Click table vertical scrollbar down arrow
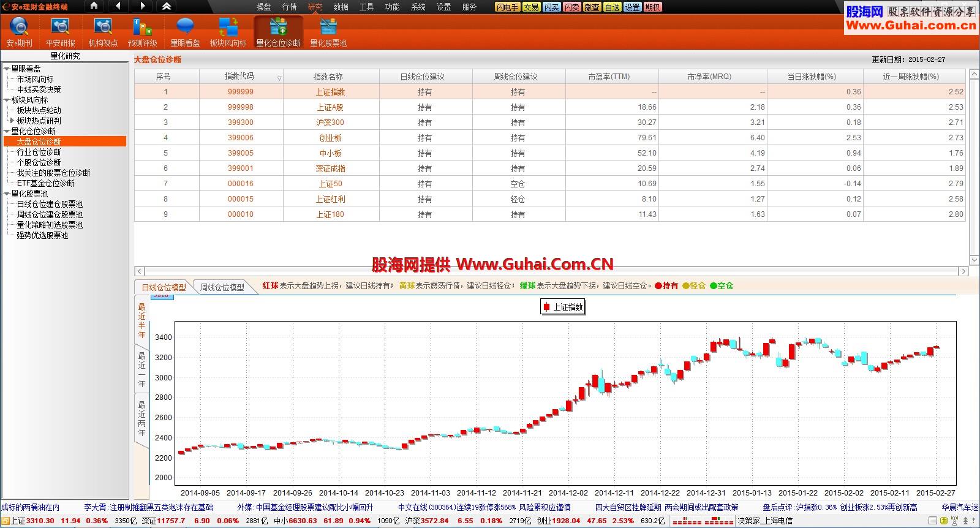The image size is (980, 528). coord(974,262)
